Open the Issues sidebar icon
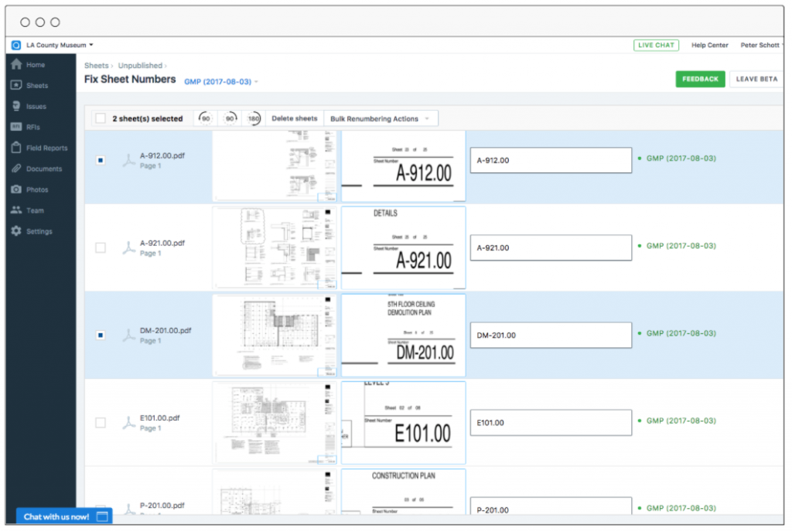792x532 pixels. (x=16, y=106)
